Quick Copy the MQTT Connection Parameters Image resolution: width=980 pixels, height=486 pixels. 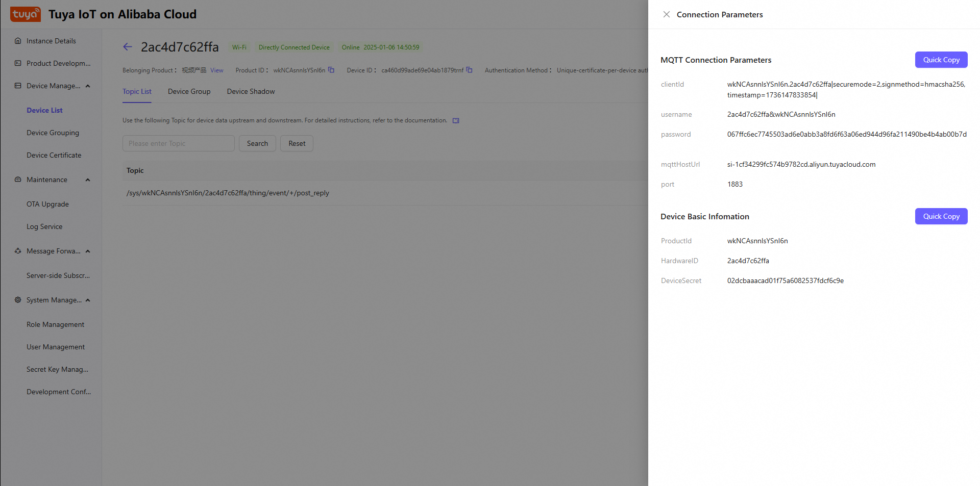click(x=941, y=60)
